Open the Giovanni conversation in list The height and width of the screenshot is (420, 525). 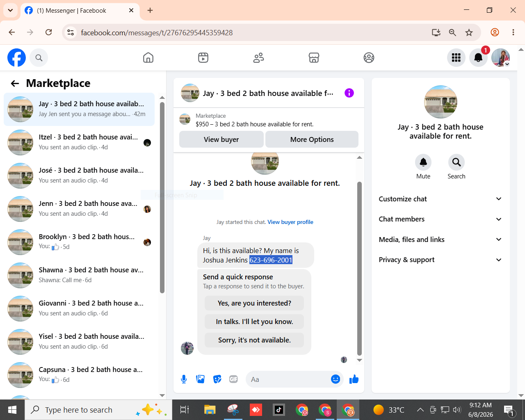coord(79,308)
